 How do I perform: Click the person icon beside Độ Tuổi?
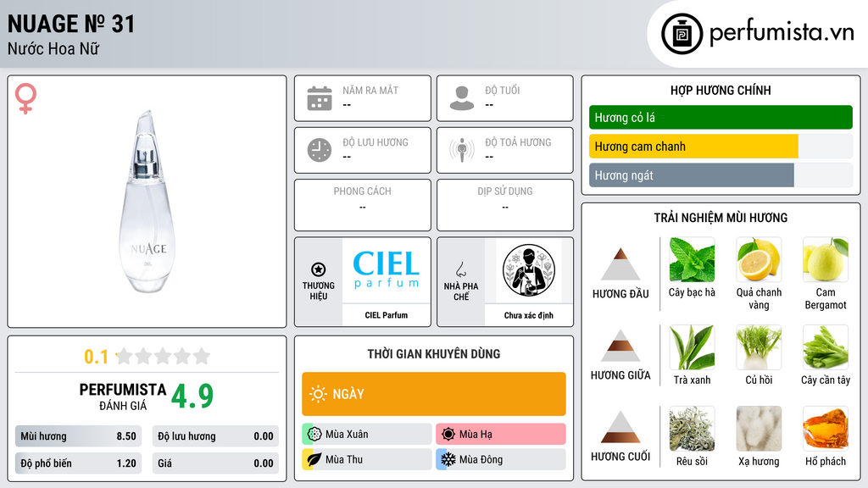(462, 98)
